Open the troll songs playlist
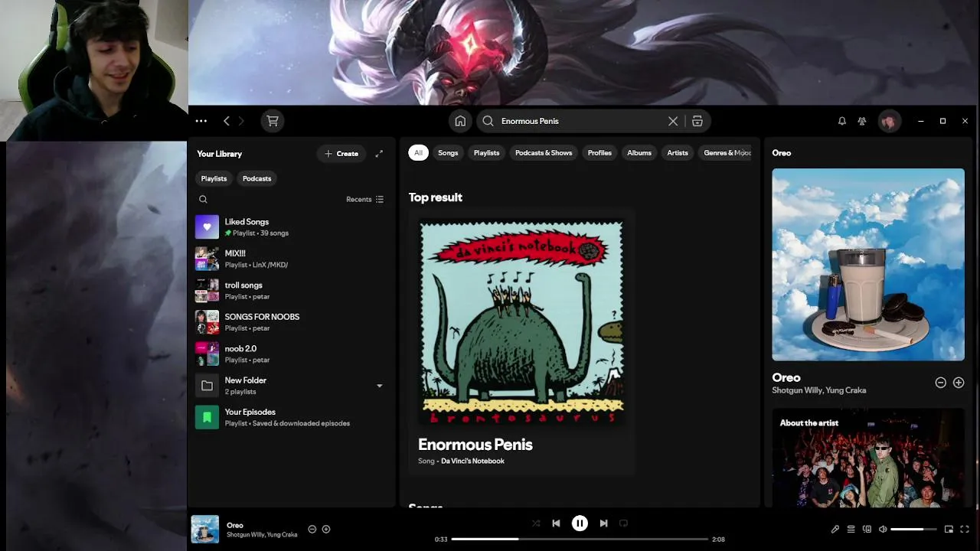Image resolution: width=980 pixels, height=551 pixels. point(291,291)
